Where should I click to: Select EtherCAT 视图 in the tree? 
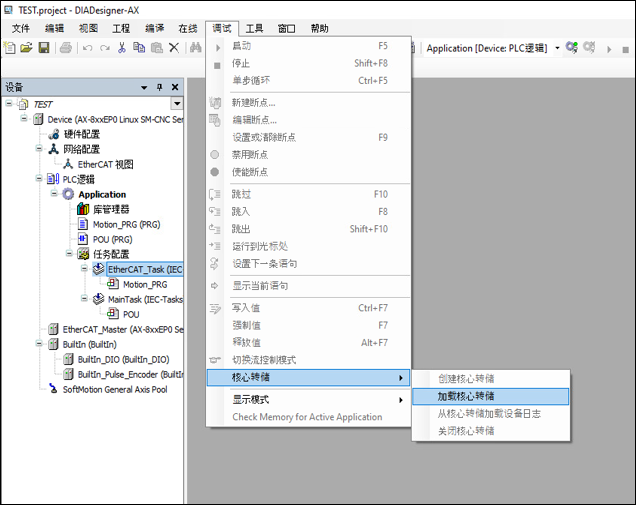[x=105, y=164]
